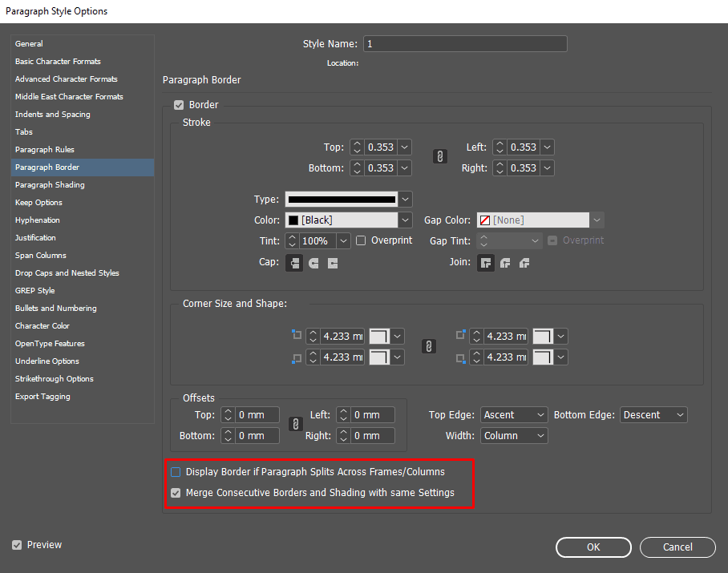The image size is (728, 573).
Task: Open the Top stroke width dropdown arrow
Action: tap(405, 147)
